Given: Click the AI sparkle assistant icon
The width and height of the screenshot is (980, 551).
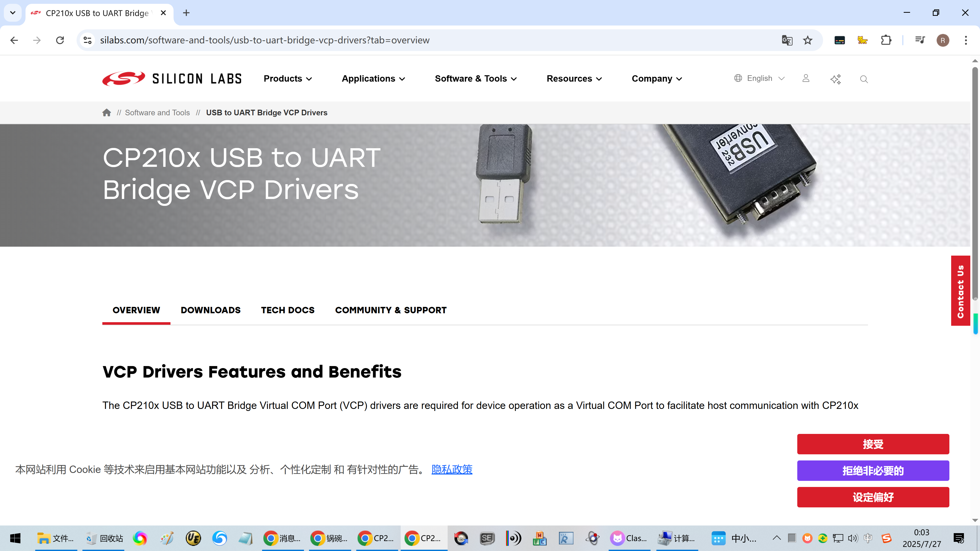Looking at the screenshot, I should coord(836,79).
